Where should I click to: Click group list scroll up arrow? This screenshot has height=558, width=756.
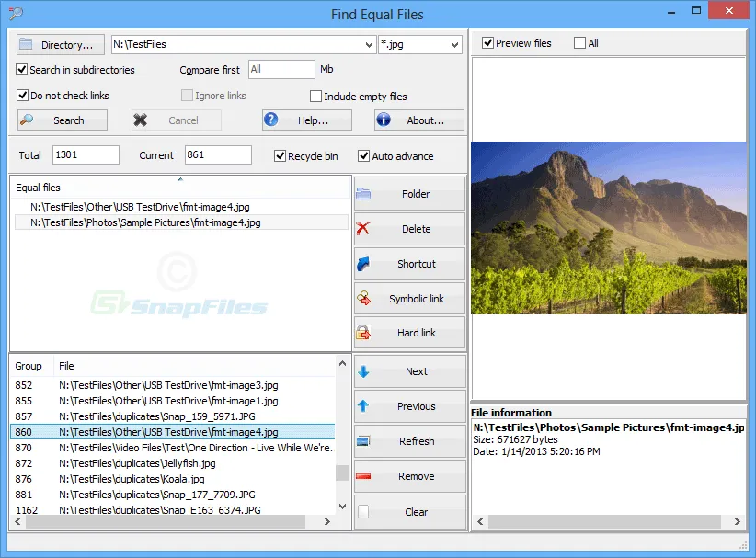click(x=342, y=364)
